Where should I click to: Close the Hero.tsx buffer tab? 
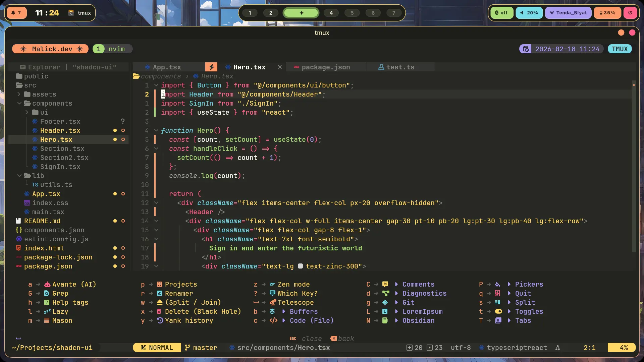coord(279,67)
